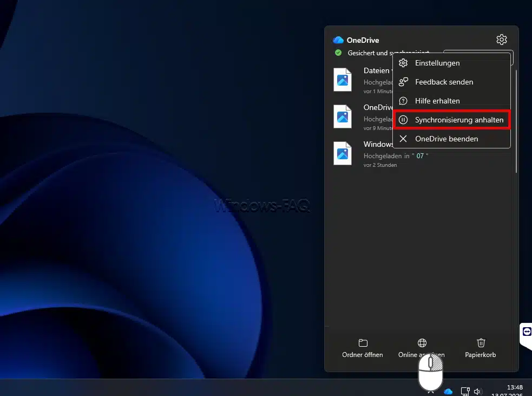Click the network icon in the taskbar
The width and height of the screenshot is (532, 396).
[x=465, y=392]
